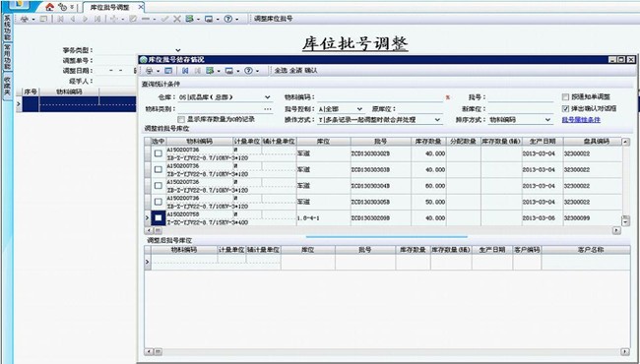Uncheck 弹出确认对话框 checkbox
640x364 pixels.
click(565, 108)
